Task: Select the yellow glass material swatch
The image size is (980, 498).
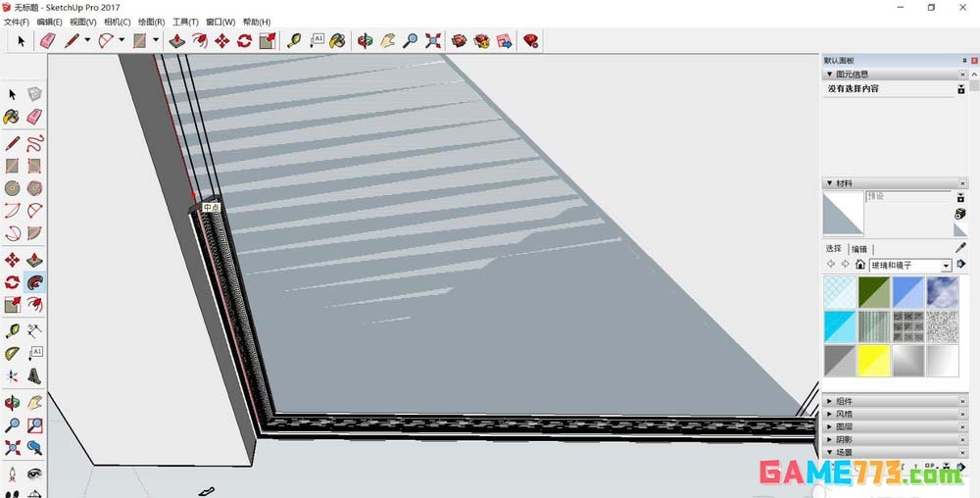Action: click(874, 361)
